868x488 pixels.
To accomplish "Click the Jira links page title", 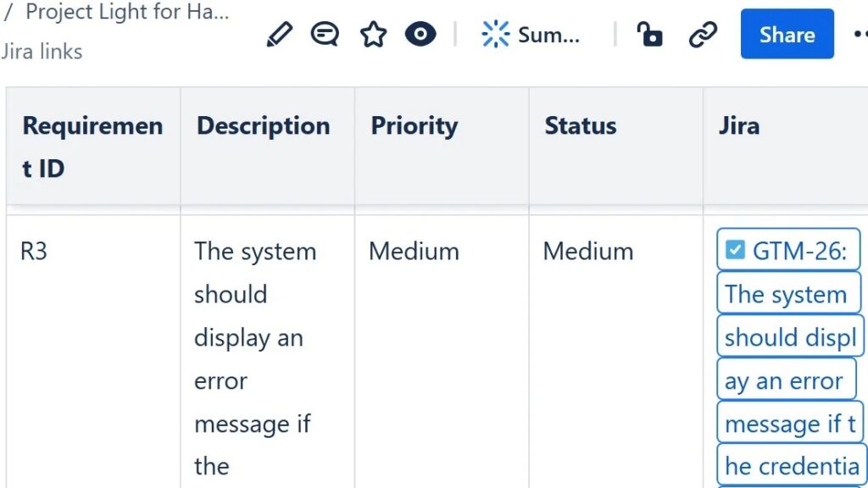I will click(x=42, y=52).
